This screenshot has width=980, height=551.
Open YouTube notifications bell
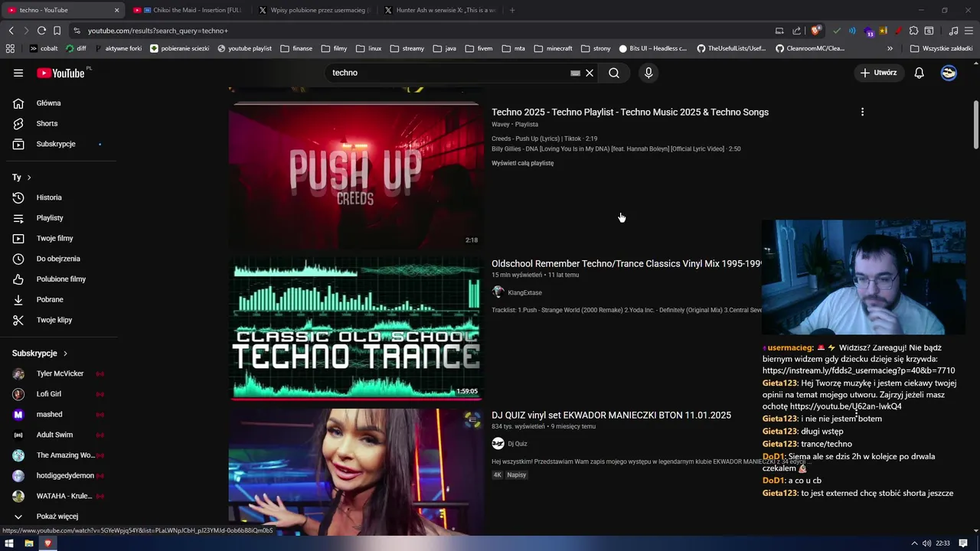[x=919, y=73]
